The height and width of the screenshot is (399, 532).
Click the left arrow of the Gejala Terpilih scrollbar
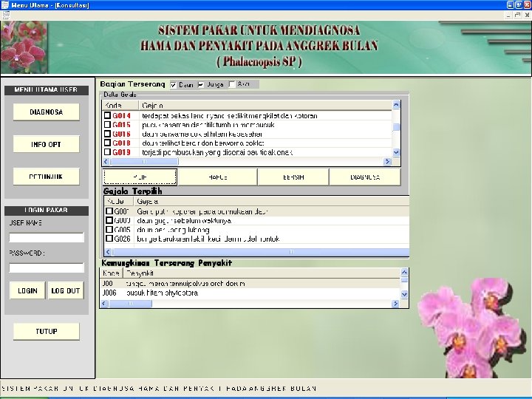click(108, 252)
